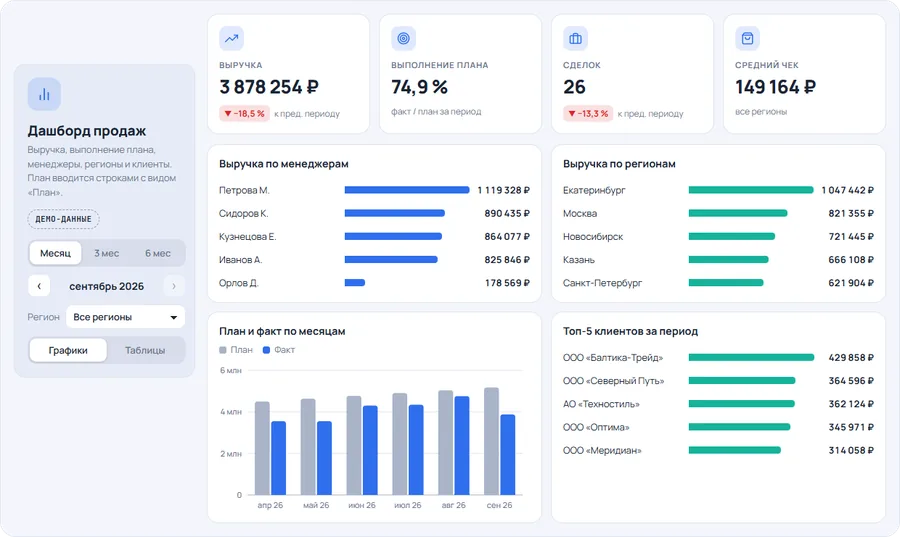Click the июн 26 axis label
The height and width of the screenshot is (537, 900).
click(362, 505)
